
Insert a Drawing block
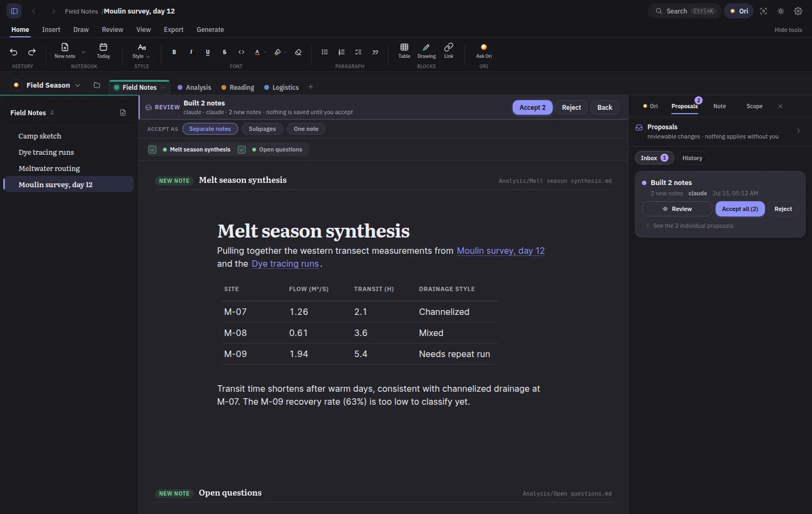tap(427, 51)
